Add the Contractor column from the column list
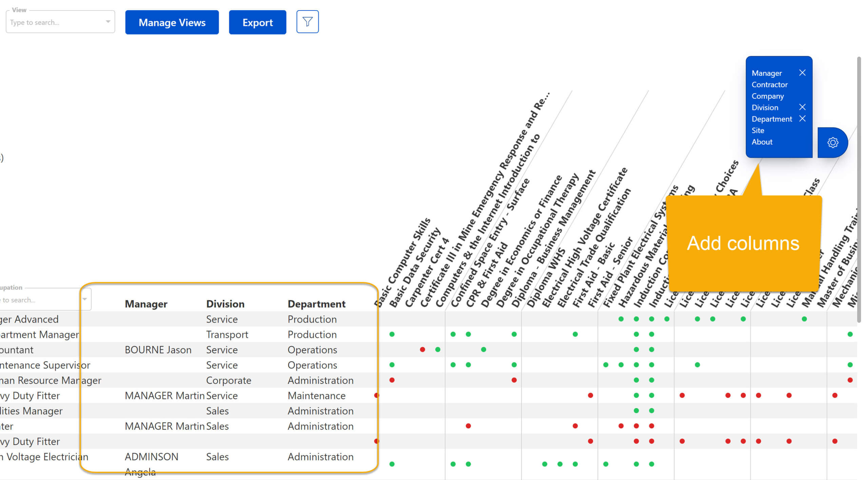 click(x=770, y=84)
